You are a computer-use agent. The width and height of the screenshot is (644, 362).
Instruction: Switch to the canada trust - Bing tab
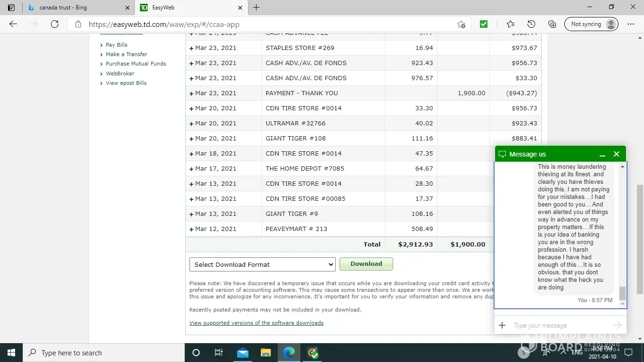pos(77,8)
